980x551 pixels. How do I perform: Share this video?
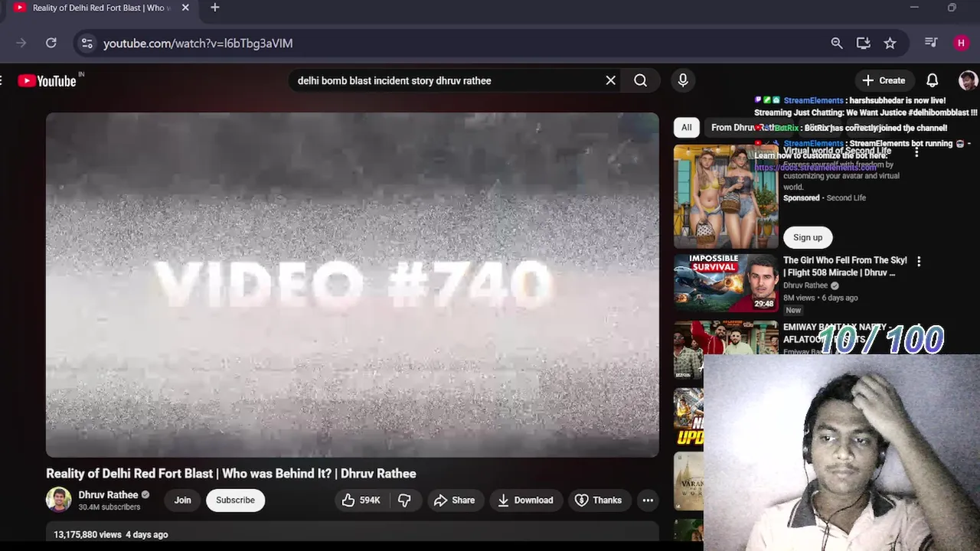tap(455, 500)
